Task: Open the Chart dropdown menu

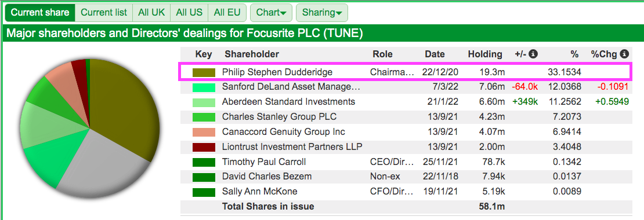Action: click(x=271, y=12)
